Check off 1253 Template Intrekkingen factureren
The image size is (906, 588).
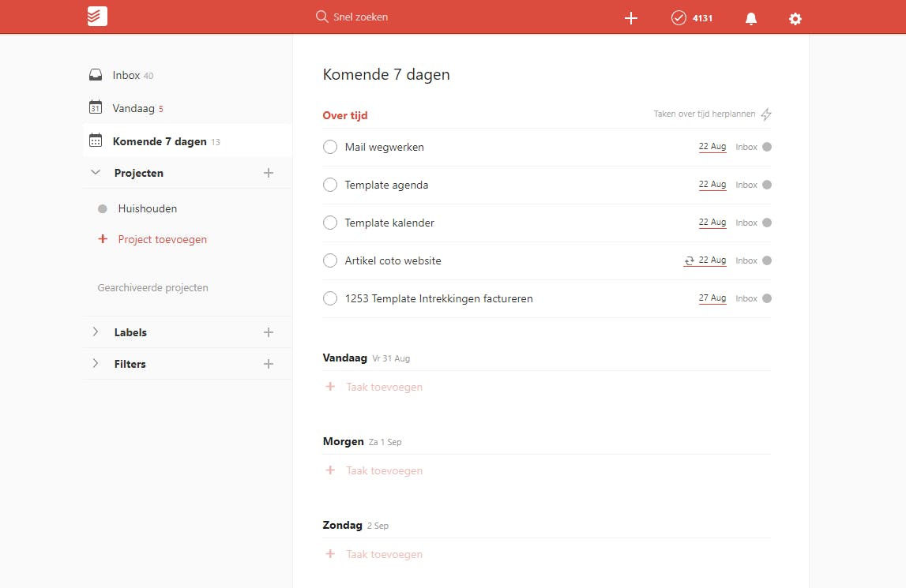point(329,298)
